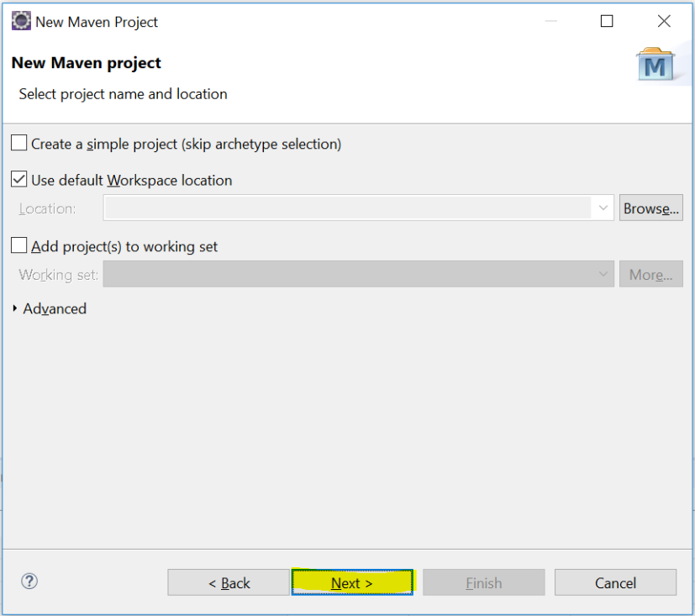Screen dimensions: 695x616
Task: Maximize the New Maven Project window
Action: [x=607, y=20]
